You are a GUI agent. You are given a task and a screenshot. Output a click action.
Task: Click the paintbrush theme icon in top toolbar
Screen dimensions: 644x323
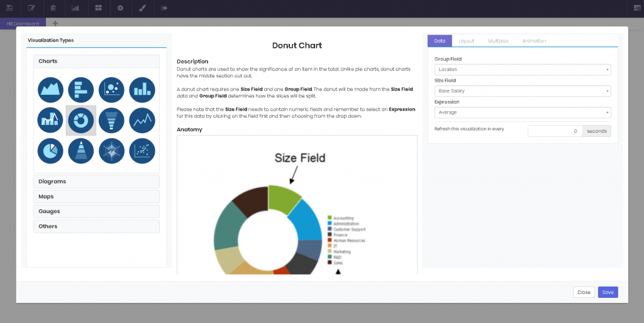142,8
